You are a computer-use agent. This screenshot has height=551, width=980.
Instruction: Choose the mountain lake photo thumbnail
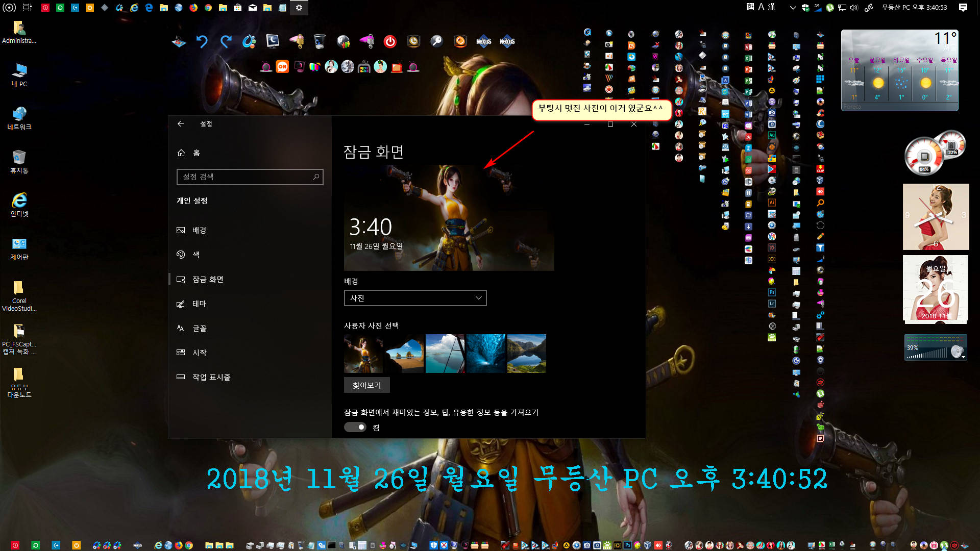tap(527, 354)
